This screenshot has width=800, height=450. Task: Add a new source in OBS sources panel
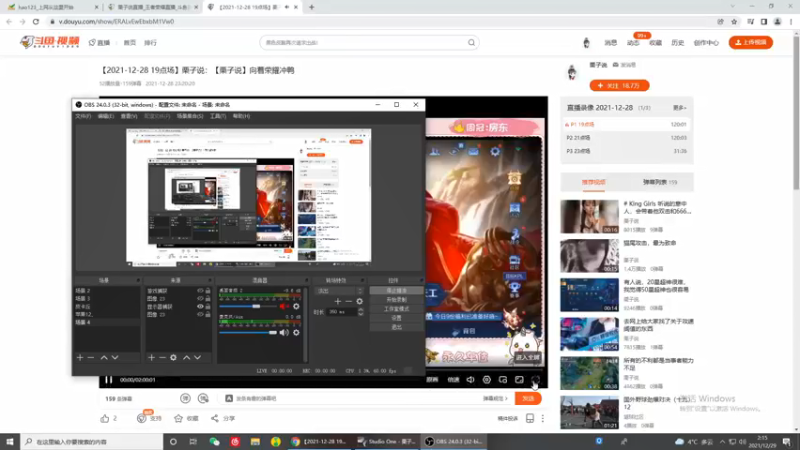point(152,358)
